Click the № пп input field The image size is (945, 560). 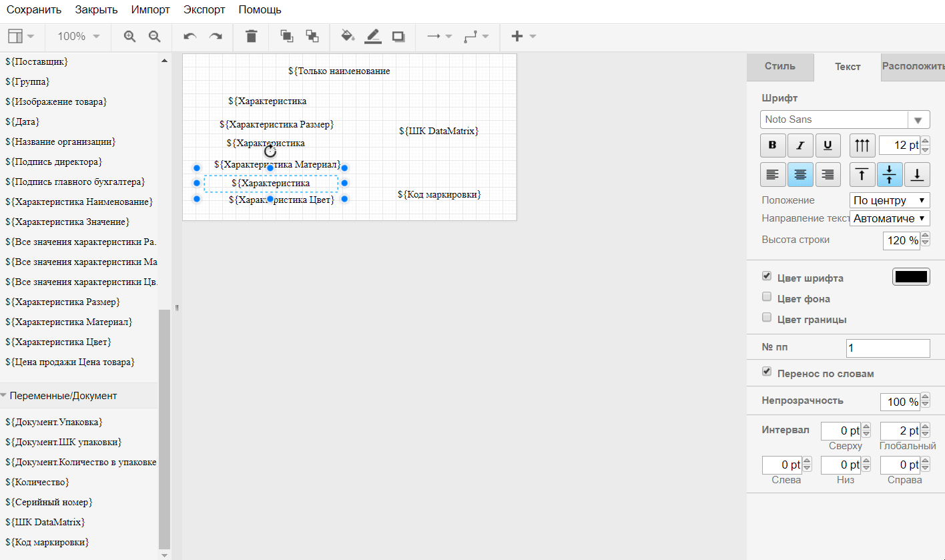point(888,348)
